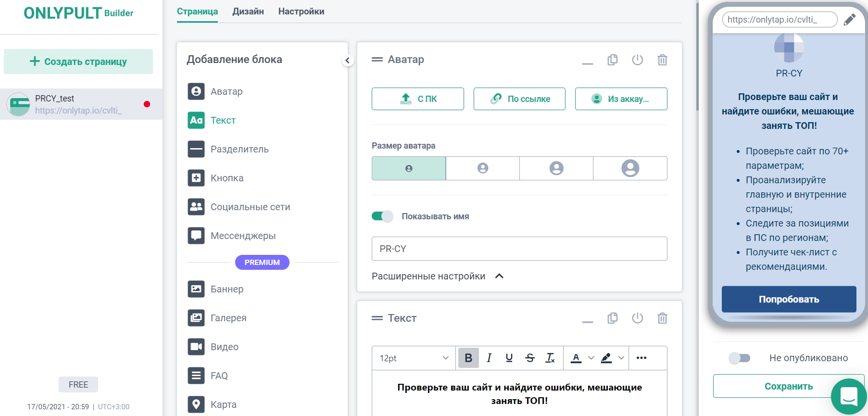Select the second avatar size option
Screen dimensions: 868x416
tap(483, 168)
